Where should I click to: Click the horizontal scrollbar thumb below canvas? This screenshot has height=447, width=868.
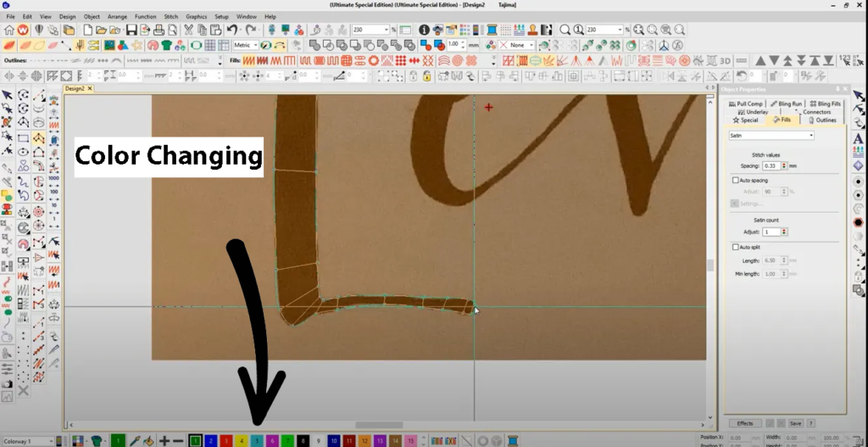[x=379, y=425]
